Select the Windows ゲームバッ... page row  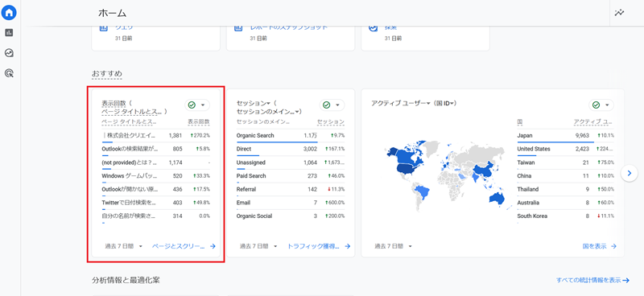click(155, 176)
